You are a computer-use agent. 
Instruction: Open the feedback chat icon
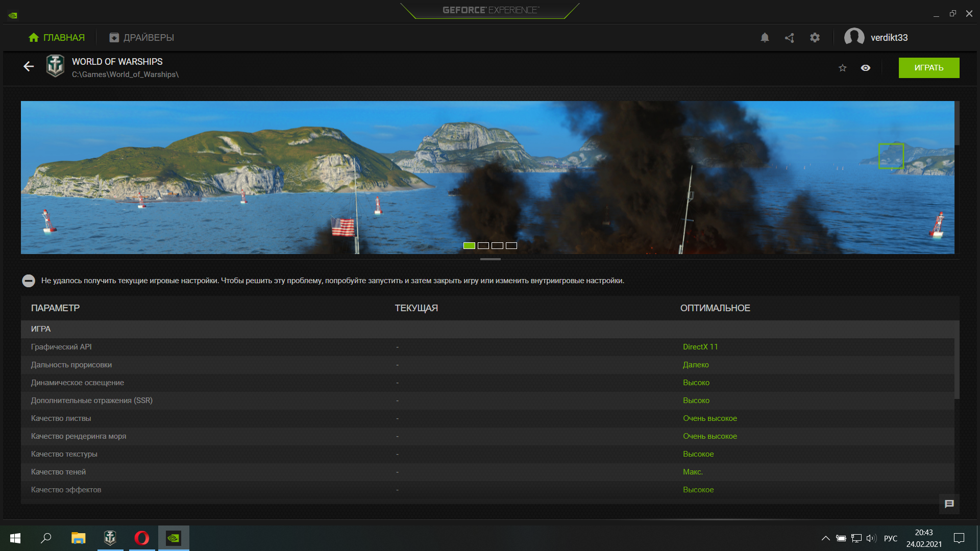pos(949,504)
